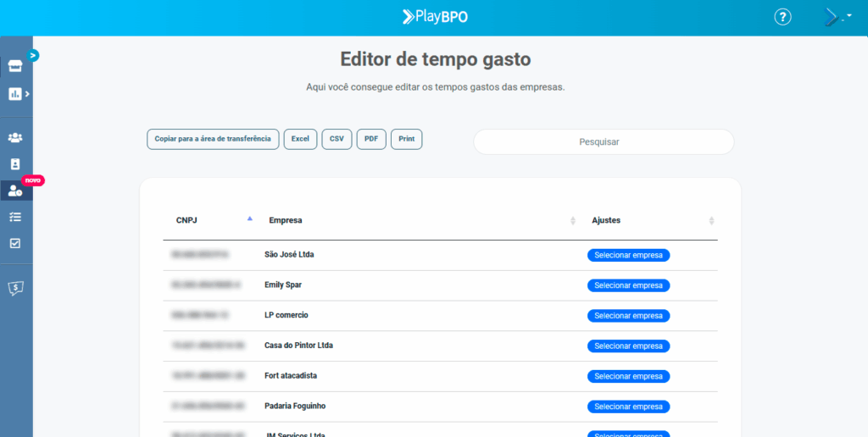The height and width of the screenshot is (437, 868).
Task: Expand sidebar with the blue arrow badge
Action: coord(33,55)
